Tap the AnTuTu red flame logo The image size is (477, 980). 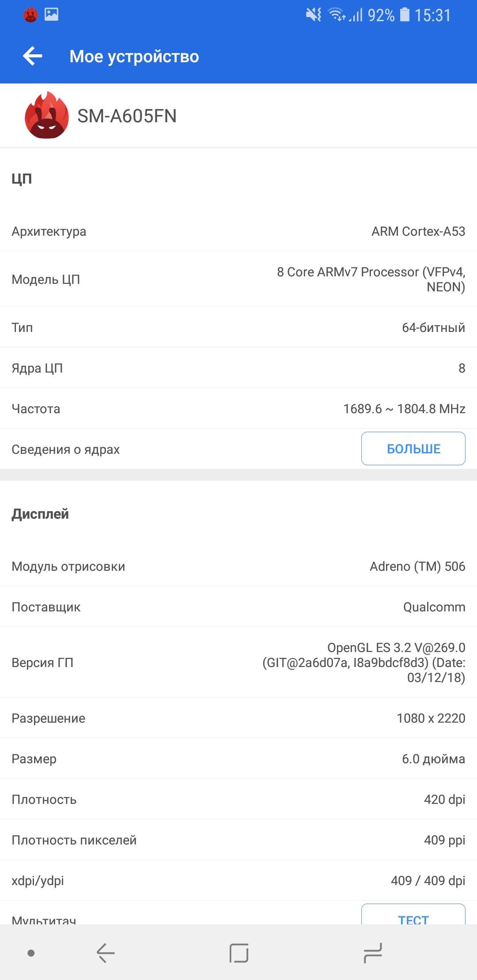click(x=46, y=116)
